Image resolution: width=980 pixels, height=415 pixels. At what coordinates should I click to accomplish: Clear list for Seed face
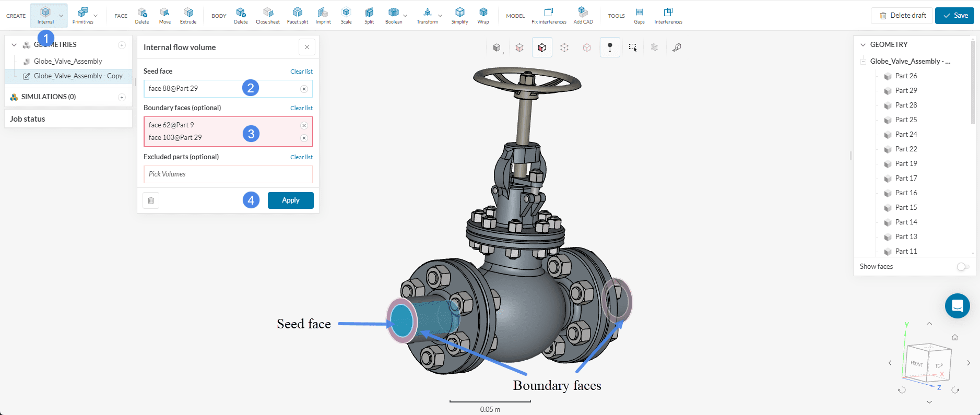point(301,72)
